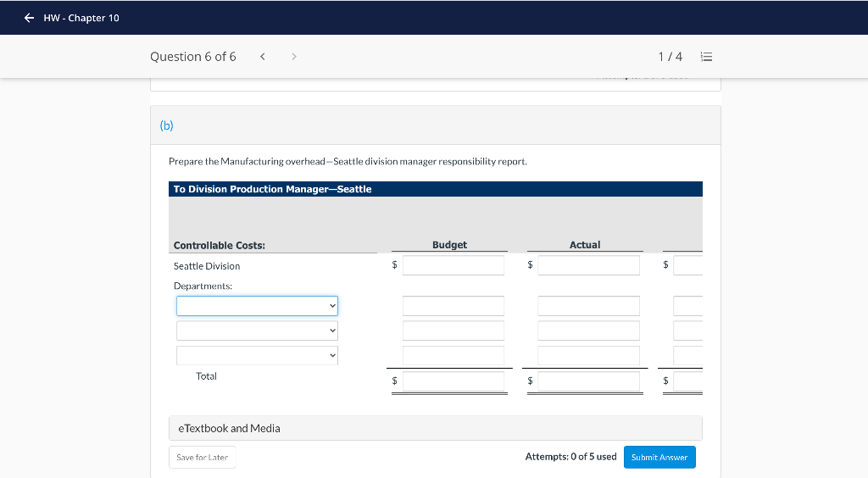Click the Attempts: 0 of 5 used text
Image resolution: width=868 pixels, height=478 pixels.
[570, 457]
